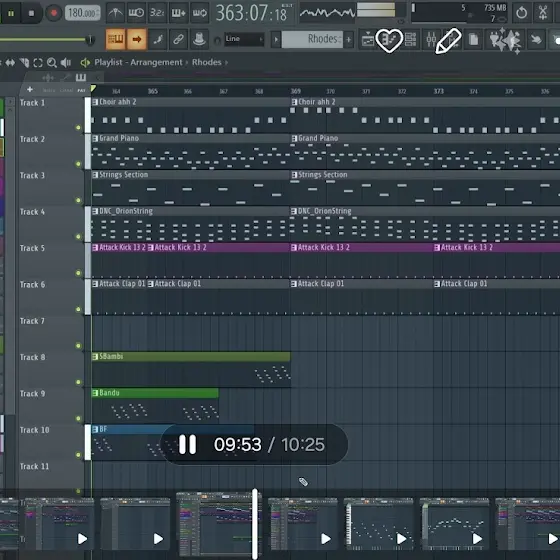Viewport: 560px width, 560px height.
Task: Open the Bandu clip menu icon
Action: (95, 393)
